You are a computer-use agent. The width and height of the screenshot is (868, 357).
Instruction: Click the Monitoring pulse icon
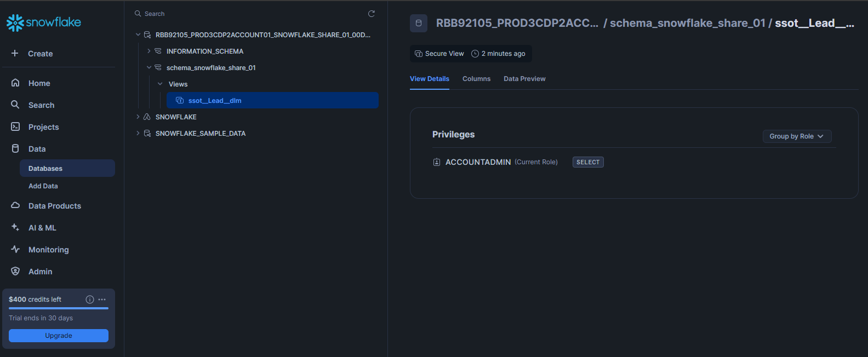(x=15, y=249)
